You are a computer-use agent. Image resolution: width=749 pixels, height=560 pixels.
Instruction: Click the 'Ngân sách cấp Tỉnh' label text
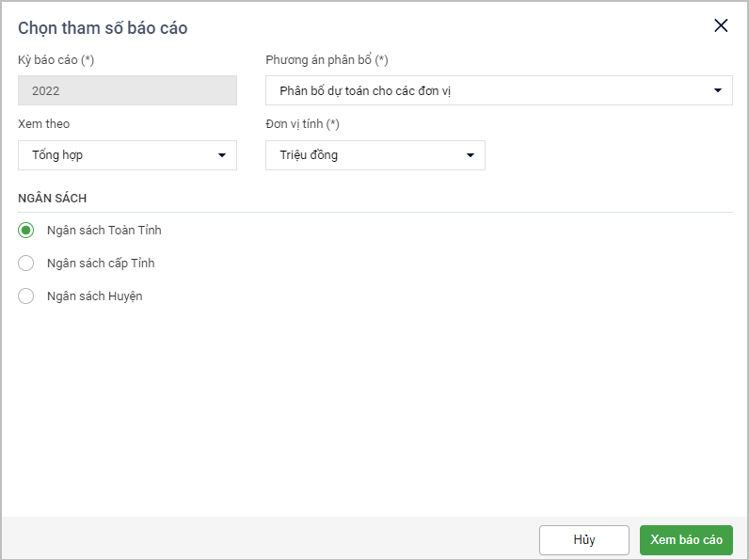click(101, 264)
